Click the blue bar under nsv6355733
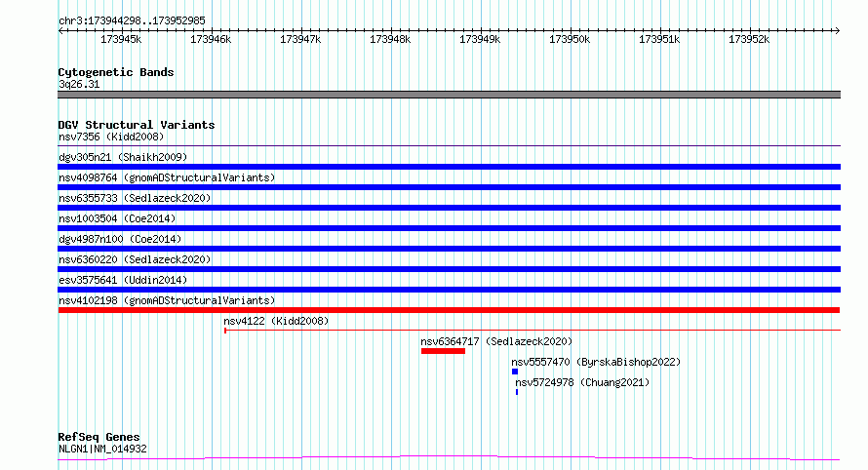Screen dimensions: 868x470 pos(449,208)
